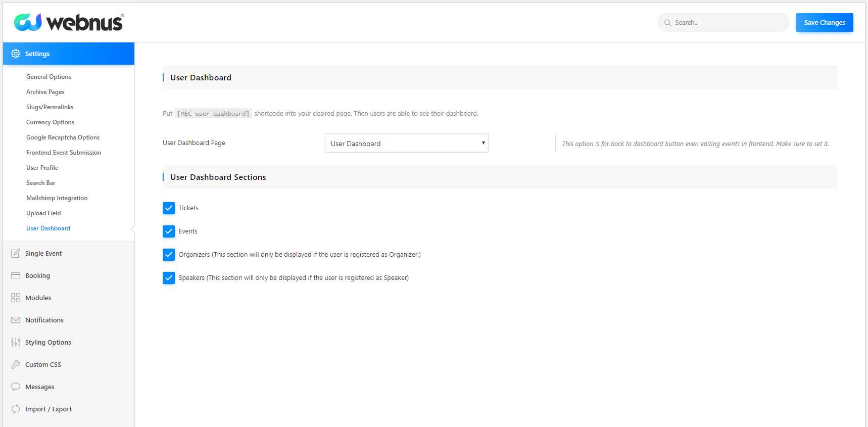
Task: Open Slugs/Permalinks settings
Action: 50,107
